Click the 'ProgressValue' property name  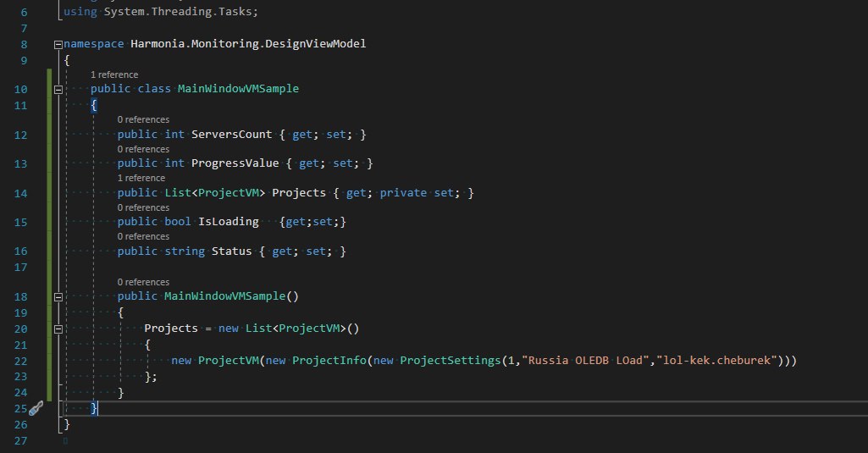(x=235, y=163)
